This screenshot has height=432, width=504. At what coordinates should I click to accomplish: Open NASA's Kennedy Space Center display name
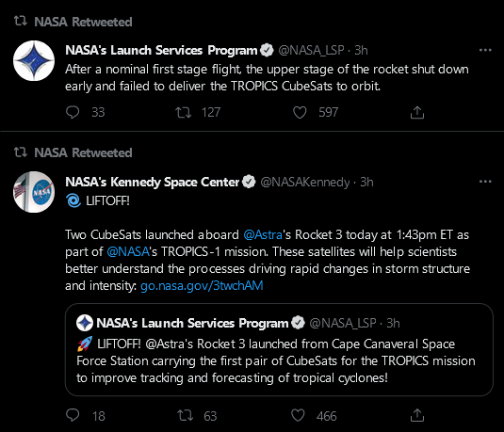153,182
